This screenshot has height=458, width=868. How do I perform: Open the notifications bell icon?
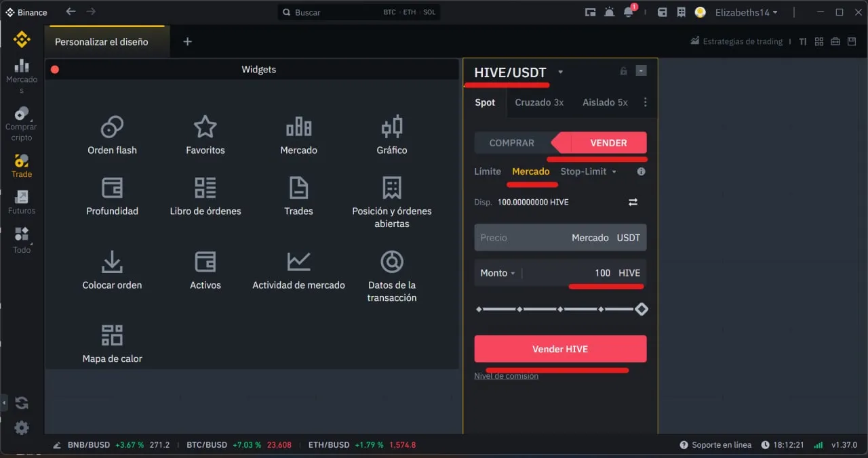point(629,12)
